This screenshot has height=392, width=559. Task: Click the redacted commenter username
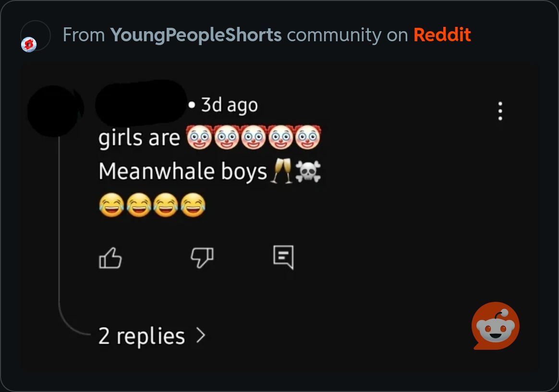pyautogui.click(x=141, y=103)
